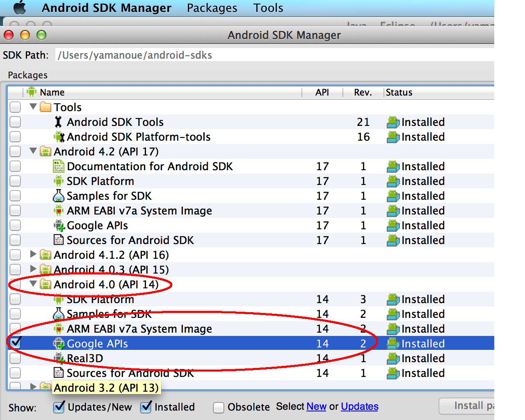The width and height of the screenshot is (525, 420).
Task: Open the Packages menu
Action: (212, 8)
